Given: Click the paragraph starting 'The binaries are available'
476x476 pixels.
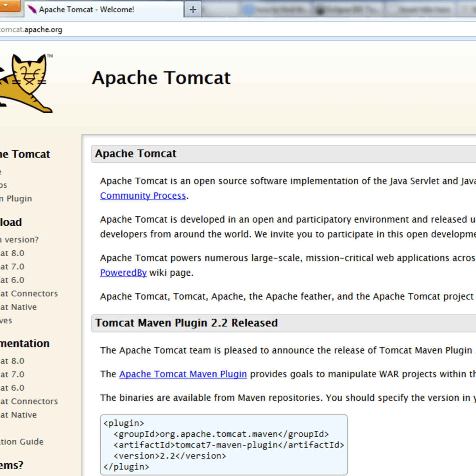Looking at the screenshot, I should (288, 398).
